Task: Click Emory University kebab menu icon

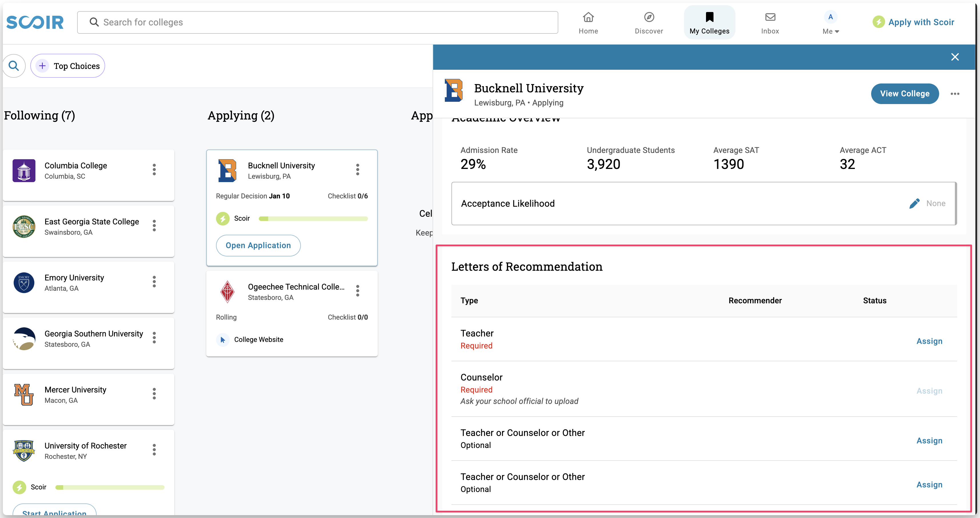Action: 154,282
